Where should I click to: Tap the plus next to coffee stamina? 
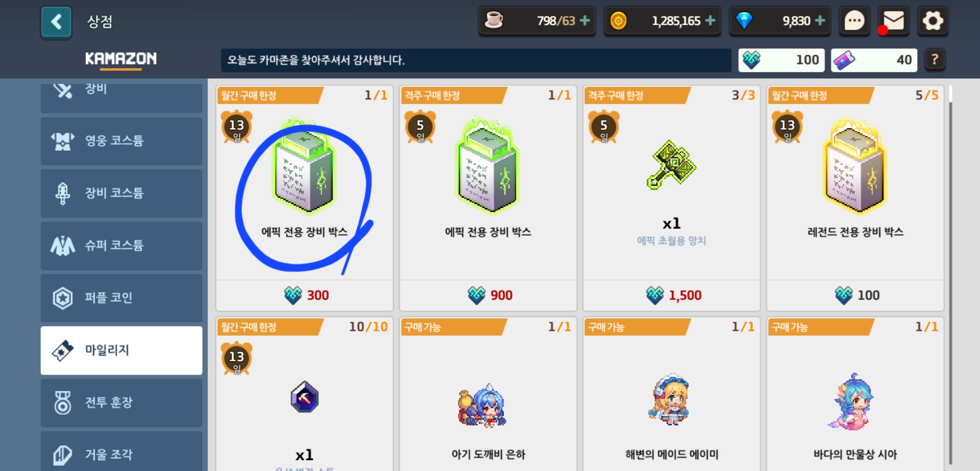pos(585,20)
